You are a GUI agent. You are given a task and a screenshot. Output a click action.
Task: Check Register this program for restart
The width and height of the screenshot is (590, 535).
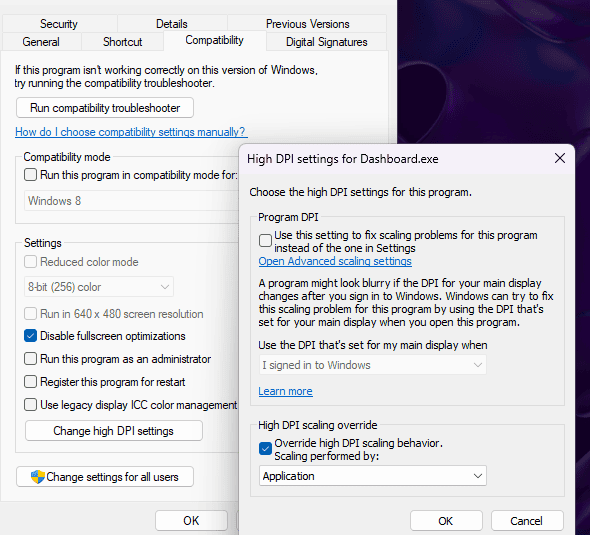[30, 381]
